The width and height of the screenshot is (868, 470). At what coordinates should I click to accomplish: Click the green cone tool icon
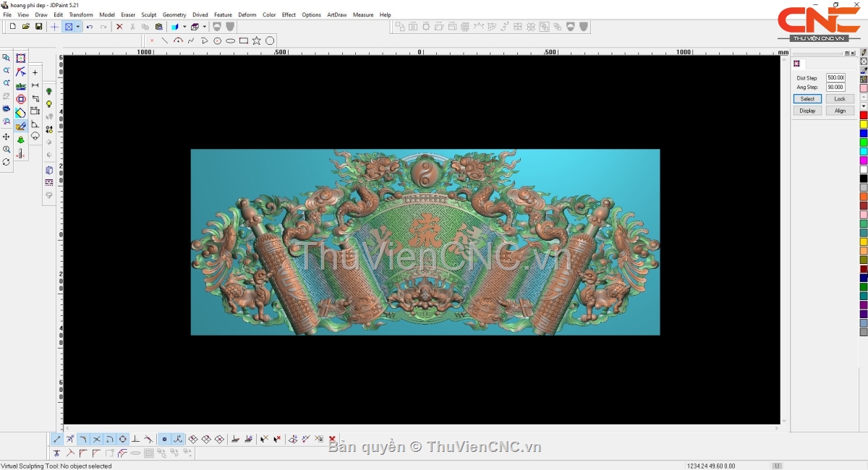(x=21, y=140)
